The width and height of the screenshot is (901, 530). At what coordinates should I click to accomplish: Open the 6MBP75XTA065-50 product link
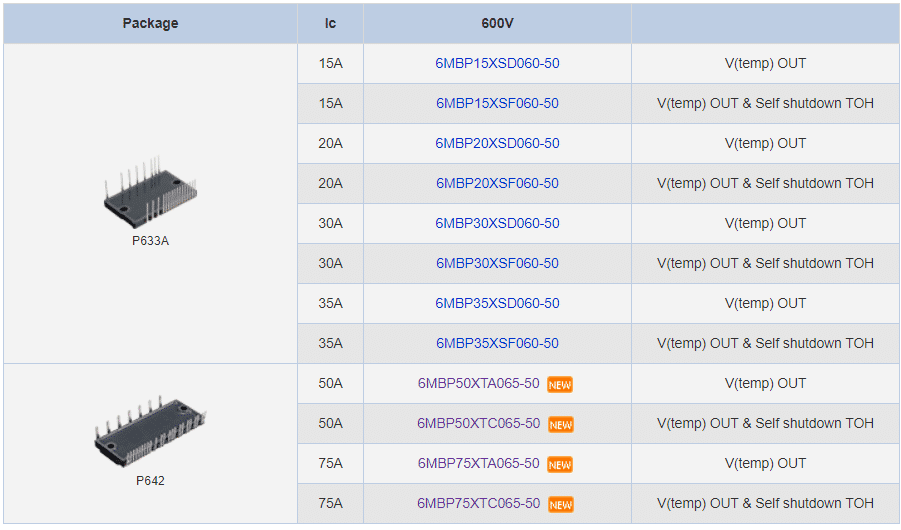coord(478,463)
